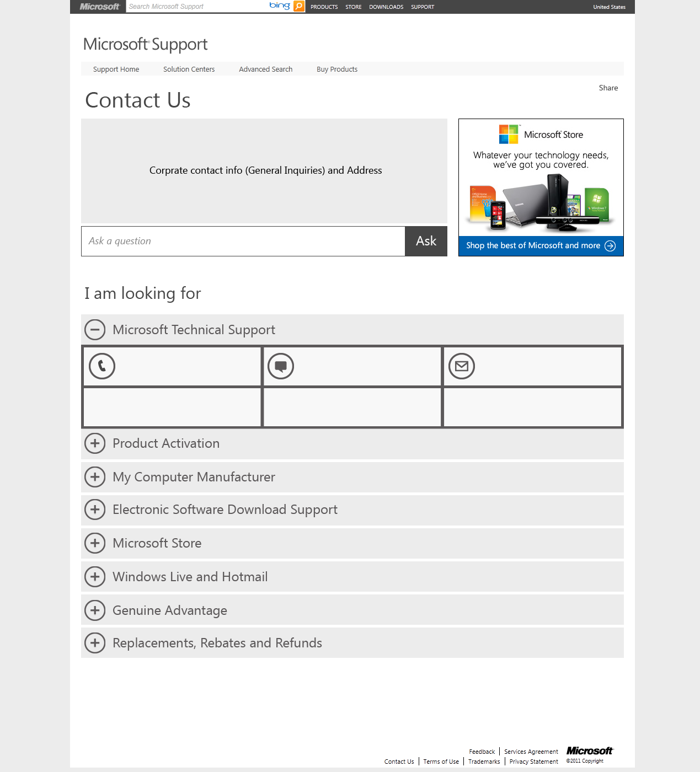Open the Terms of Use footer link
The image size is (700, 772).
(x=441, y=762)
